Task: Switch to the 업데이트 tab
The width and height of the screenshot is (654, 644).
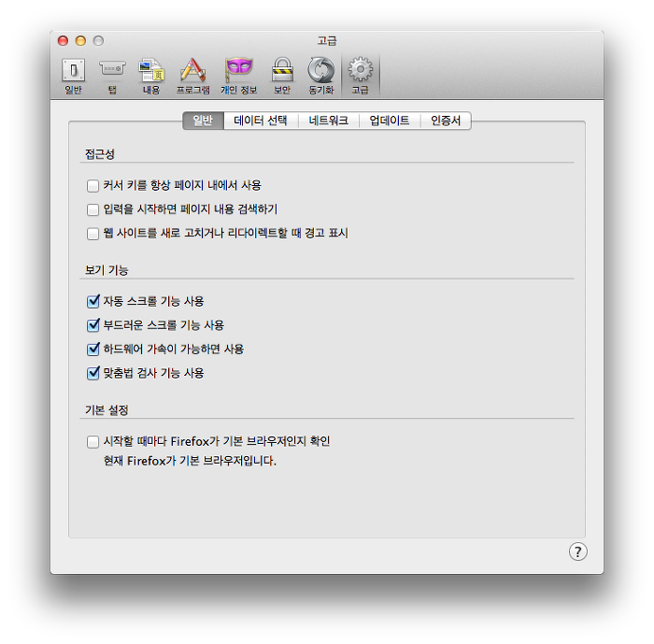Action: pyautogui.click(x=390, y=121)
